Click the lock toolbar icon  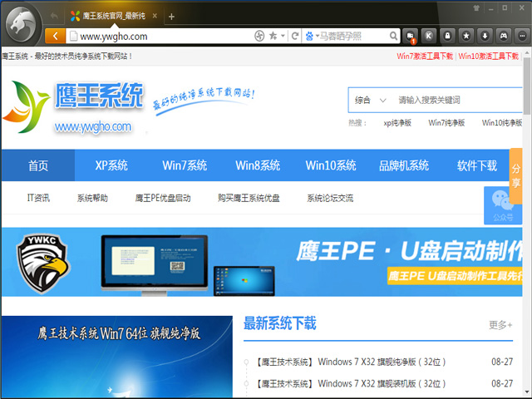[x=447, y=36]
